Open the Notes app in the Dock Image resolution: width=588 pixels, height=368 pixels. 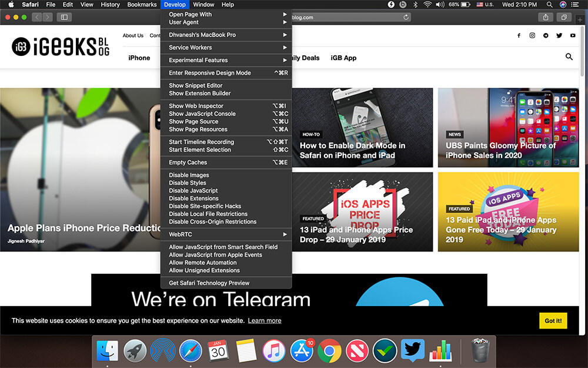(246, 351)
